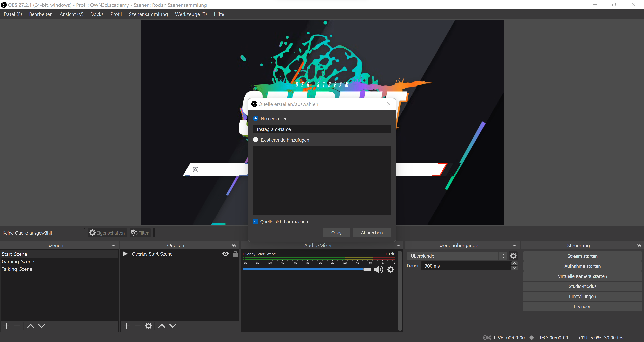Click the add scene plus icon
Screen dimensions: 644x342
pos(7,326)
